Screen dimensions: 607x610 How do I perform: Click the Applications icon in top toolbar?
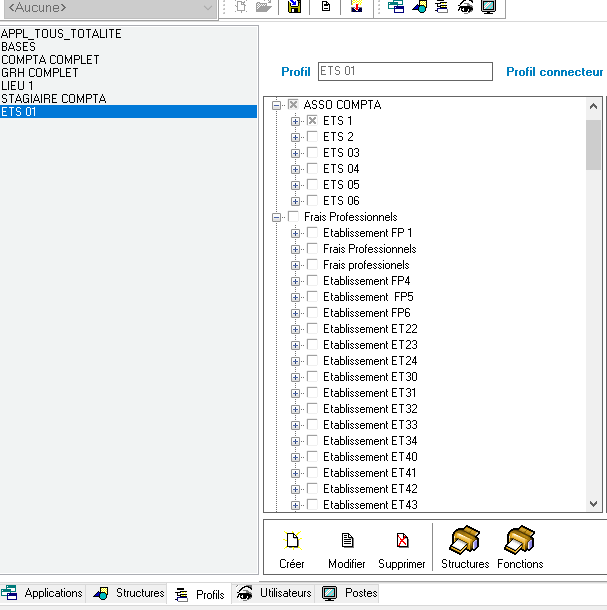(396, 7)
